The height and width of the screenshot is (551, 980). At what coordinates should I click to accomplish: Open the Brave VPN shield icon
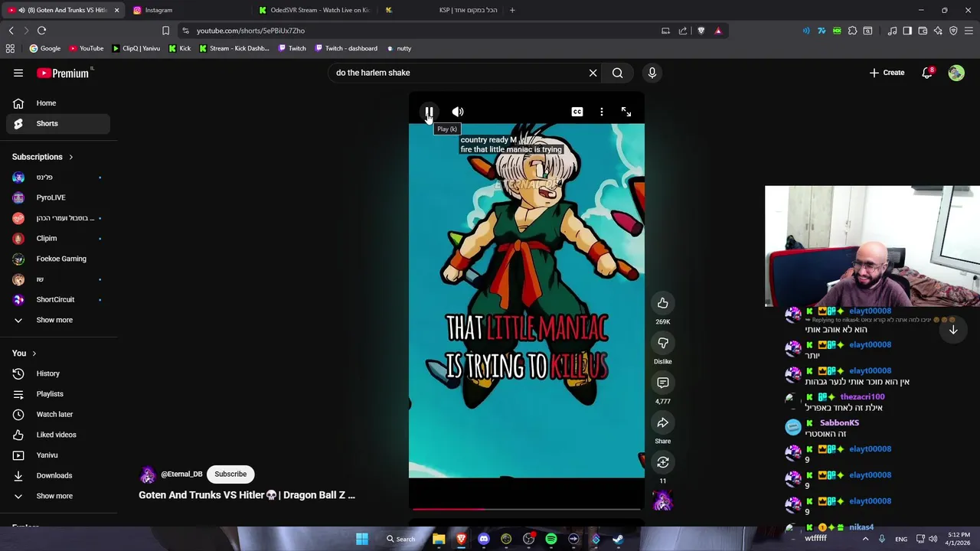click(953, 31)
